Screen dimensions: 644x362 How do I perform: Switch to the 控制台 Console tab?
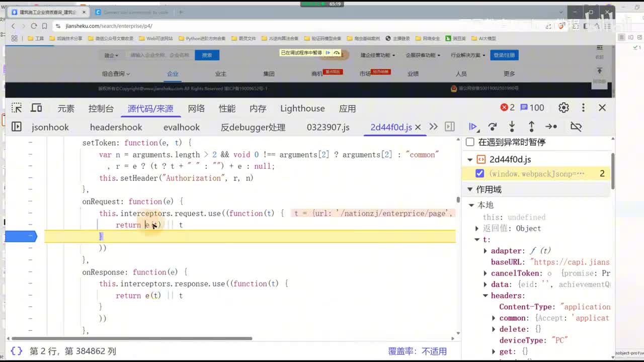pyautogui.click(x=101, y=109)
